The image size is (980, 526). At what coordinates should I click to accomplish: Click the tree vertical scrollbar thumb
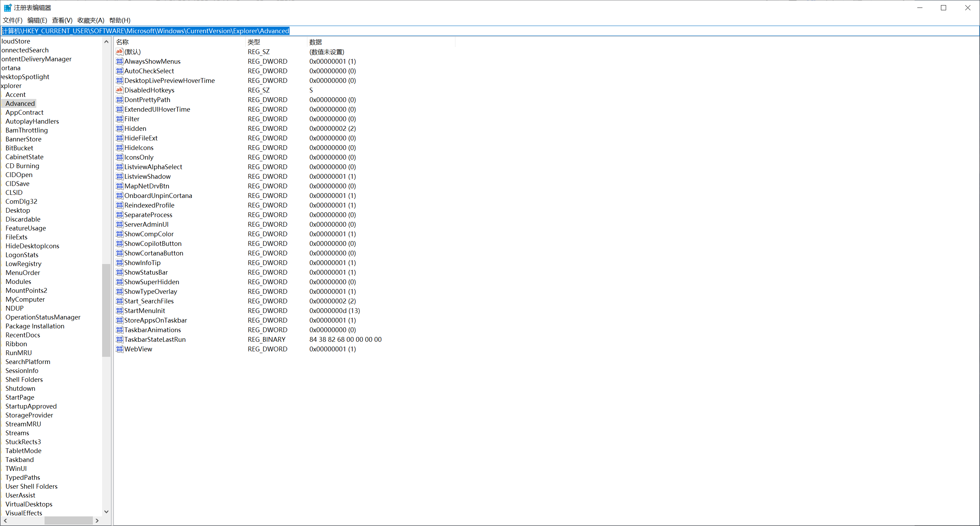click(107, 310)
